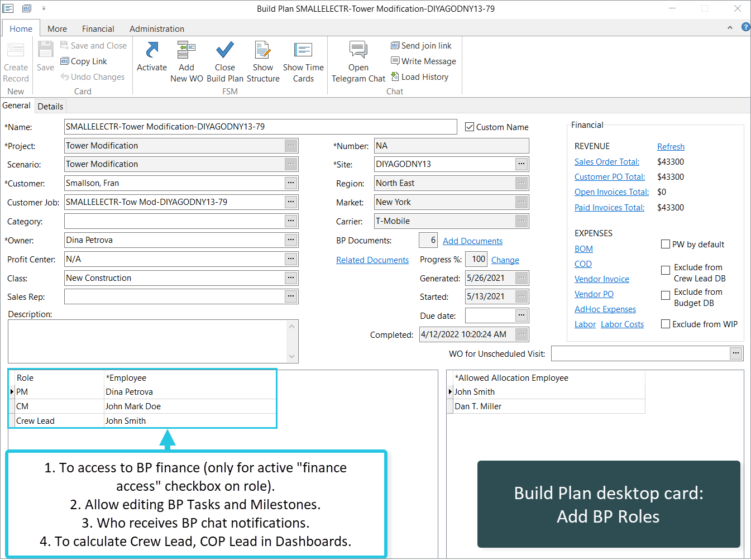Select the General tab
Viewport: 751px width, 560px height.
17,106
